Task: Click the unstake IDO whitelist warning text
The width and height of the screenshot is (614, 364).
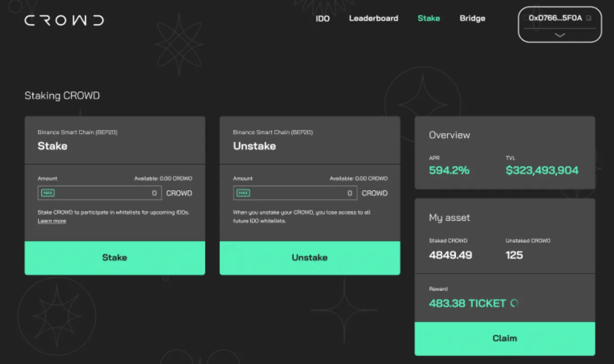Action: (302, 217)
